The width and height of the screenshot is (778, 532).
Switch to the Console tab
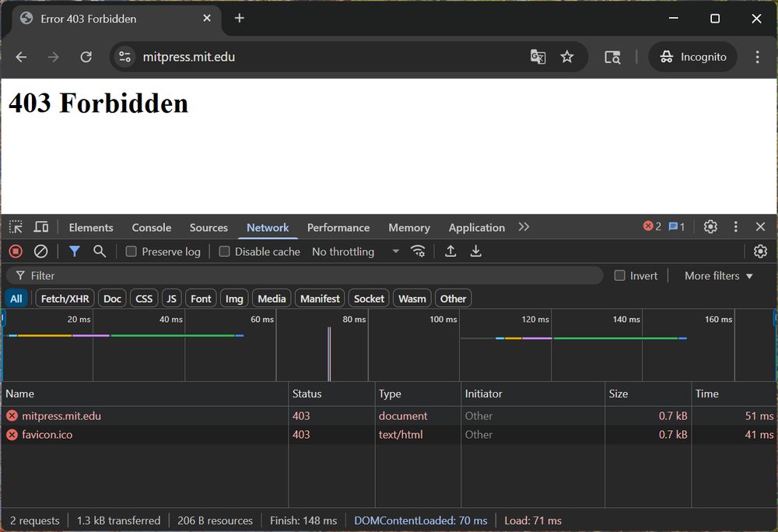[152, 228]
